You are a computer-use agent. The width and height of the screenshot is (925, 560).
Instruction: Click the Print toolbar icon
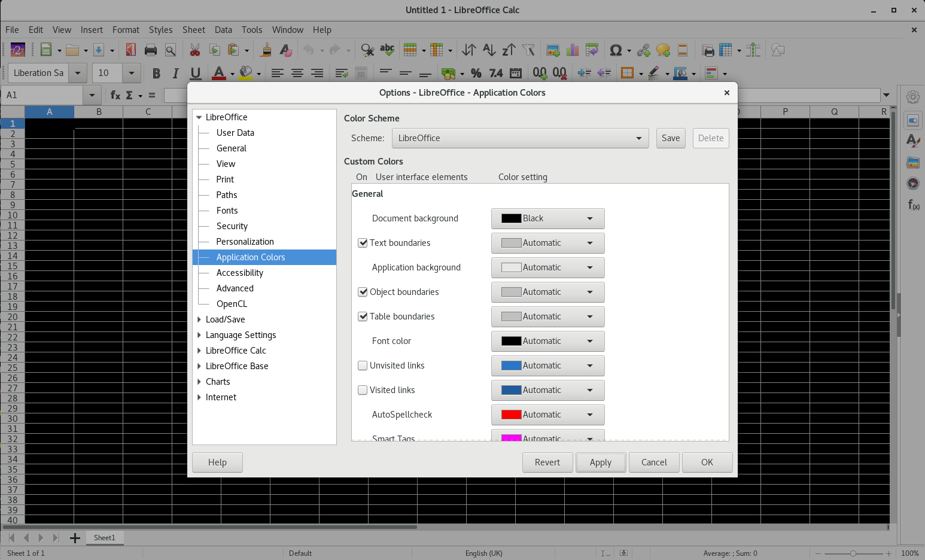pyautogui.click(x=151, y=50)
